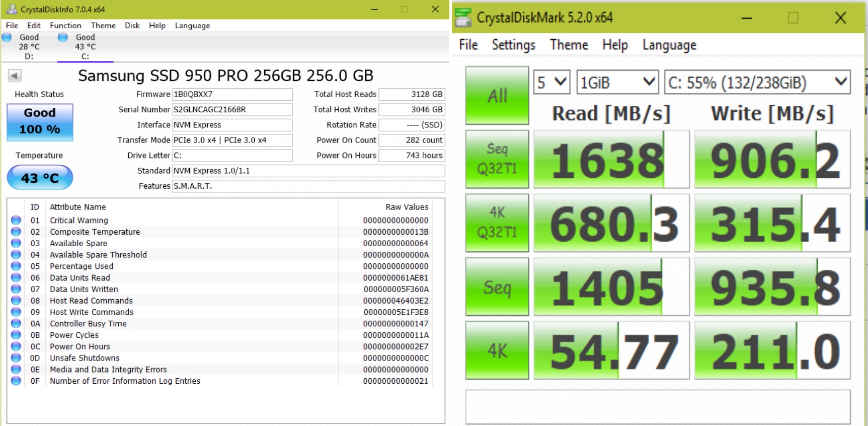Screen dimensions: 868x426
Task: Click the status orb for Available Spare row
Action: 16,243
